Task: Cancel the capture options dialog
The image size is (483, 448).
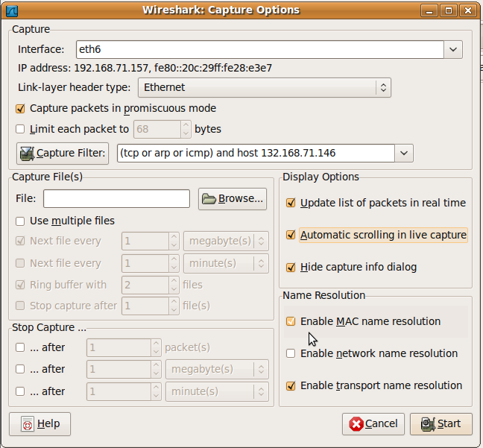Action: click(373, 424)
